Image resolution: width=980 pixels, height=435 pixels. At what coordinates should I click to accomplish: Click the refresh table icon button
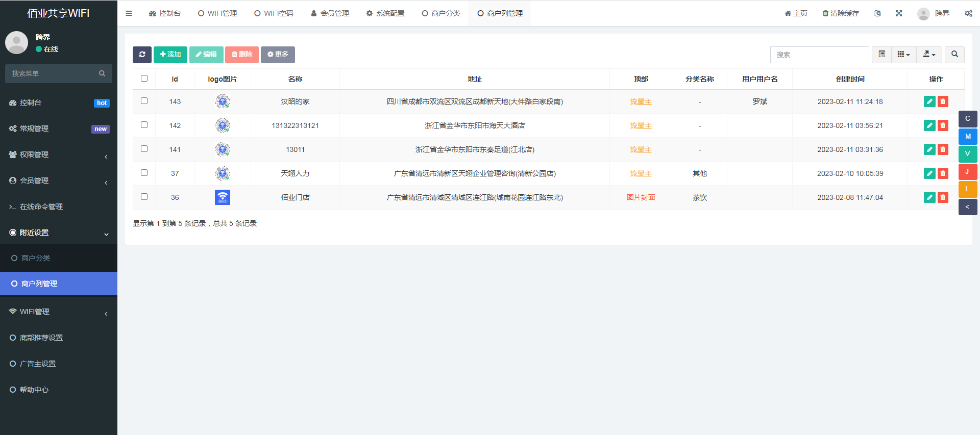tap(142, 55)
